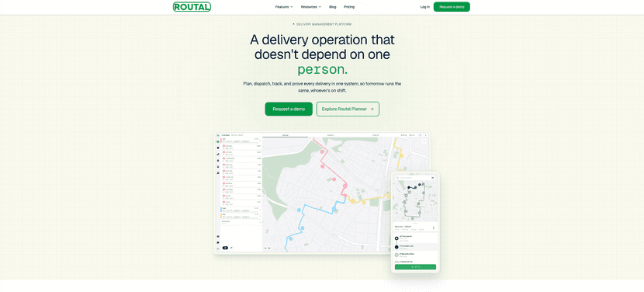Viewport: 644px width, 292px height.
Task: Open the kebab menu at planner top-right
Action: (425, 135)
